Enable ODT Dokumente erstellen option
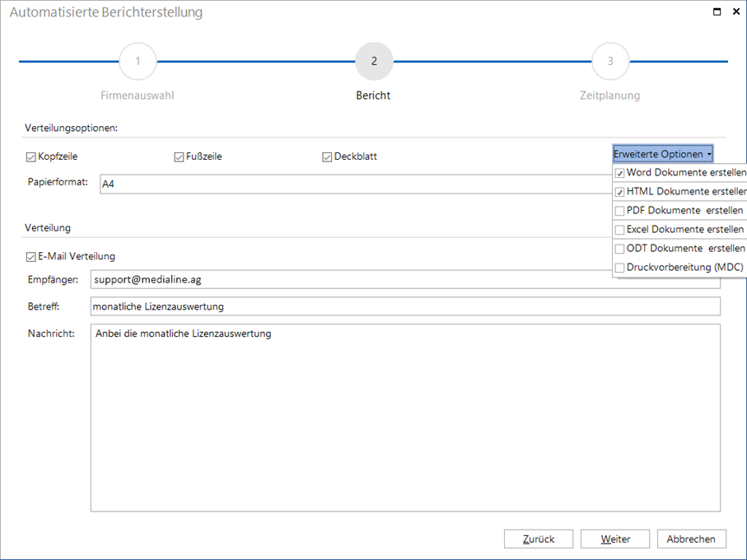 [619, 249]
